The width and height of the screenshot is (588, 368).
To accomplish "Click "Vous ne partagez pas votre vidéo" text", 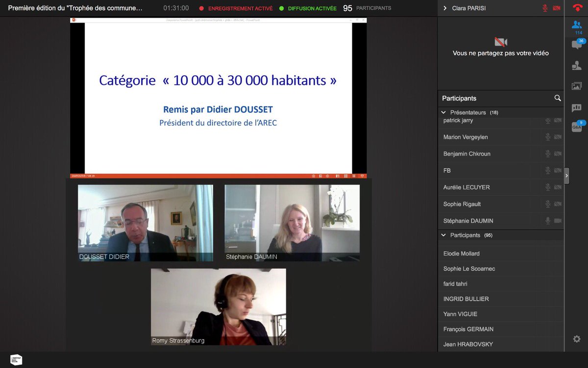I will click(501, 53).
